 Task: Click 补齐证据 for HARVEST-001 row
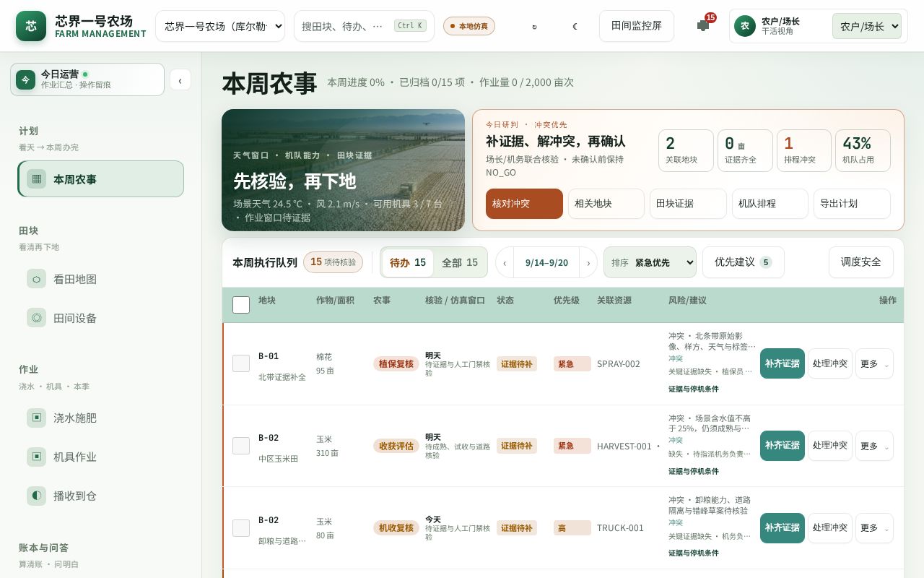coord(783,446)
